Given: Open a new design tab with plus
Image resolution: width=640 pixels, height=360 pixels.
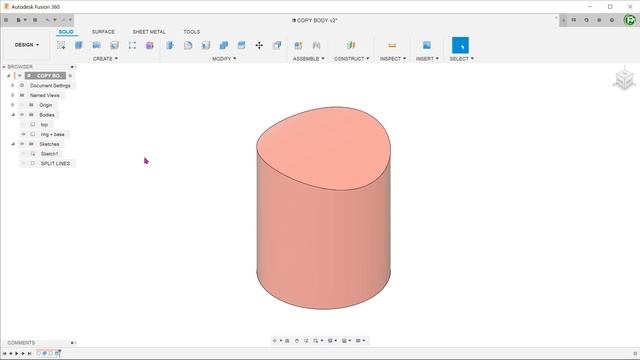Looking at the screenshot, I should (564, 20).
